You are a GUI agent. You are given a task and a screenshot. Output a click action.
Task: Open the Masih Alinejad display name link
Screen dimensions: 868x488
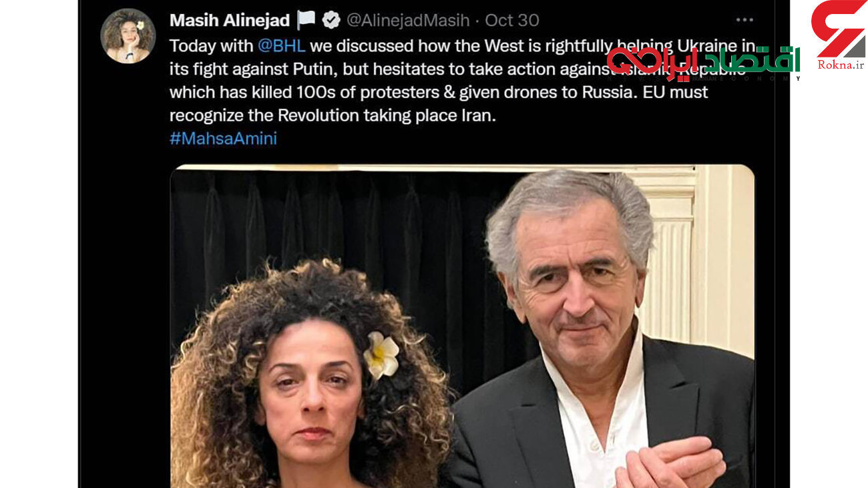(x=230, y=20)
